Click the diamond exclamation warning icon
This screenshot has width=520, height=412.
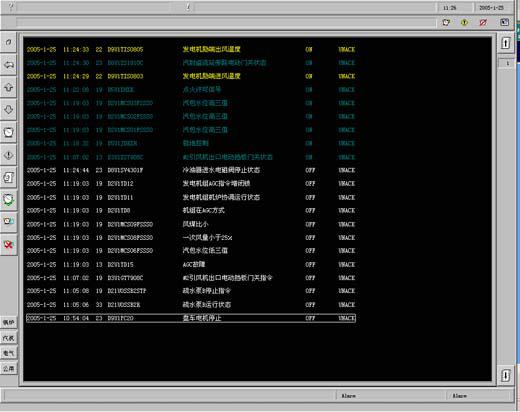9,155
